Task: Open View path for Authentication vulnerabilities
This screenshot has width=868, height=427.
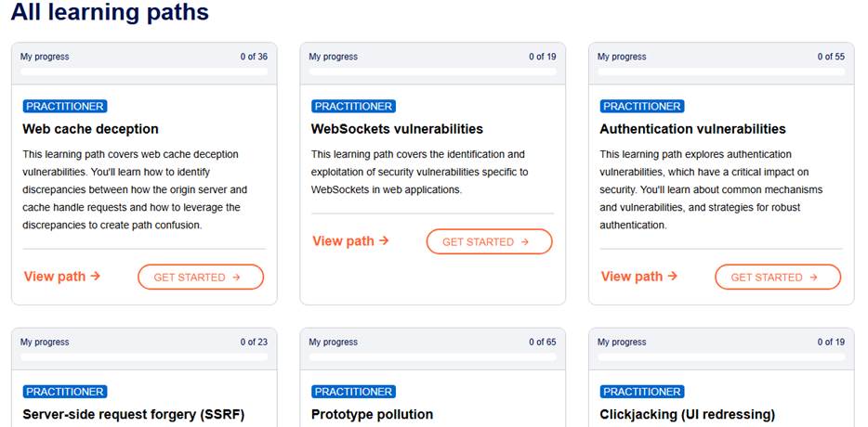Action: point(639,276)
